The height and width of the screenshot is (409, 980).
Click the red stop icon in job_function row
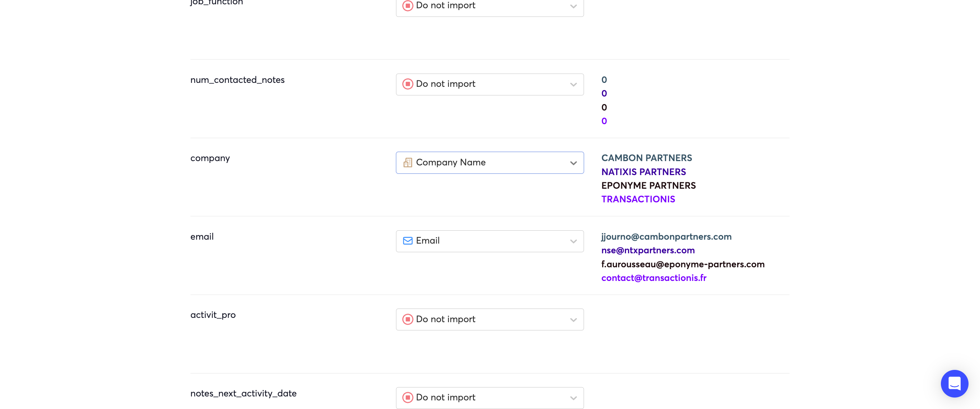[407, 5]
